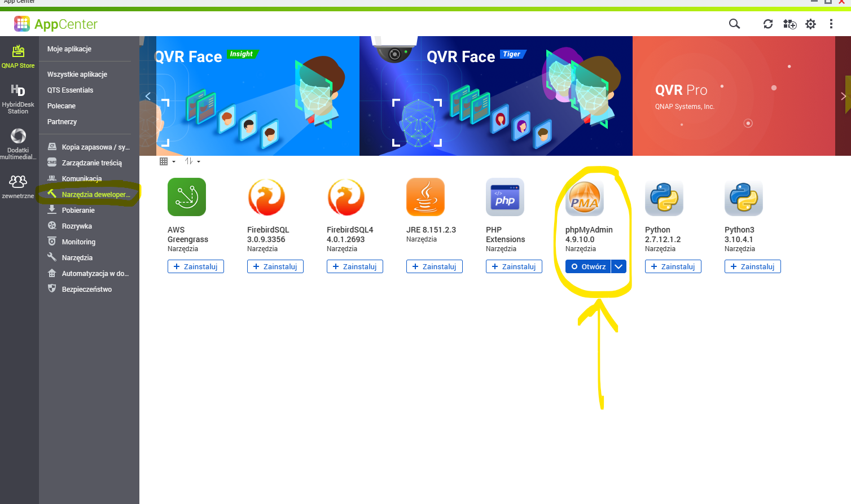Image resolution: width=851 pixels, height=504 pixels.
Task: Click the FirebirdSQL4 app icon
Action: point(346,197)
